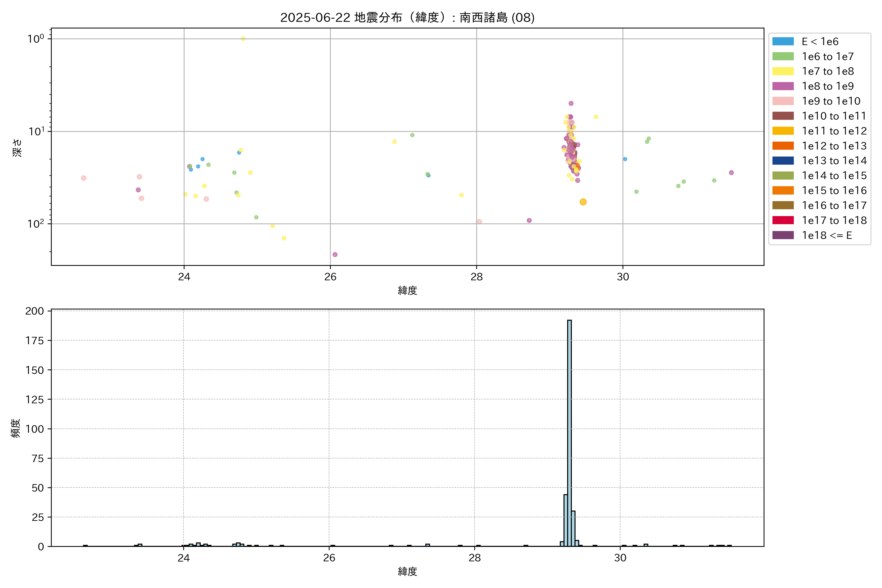
Task: Click the '緯度' x-axis label under scatter plot
Action: click(x=407, y=290)
